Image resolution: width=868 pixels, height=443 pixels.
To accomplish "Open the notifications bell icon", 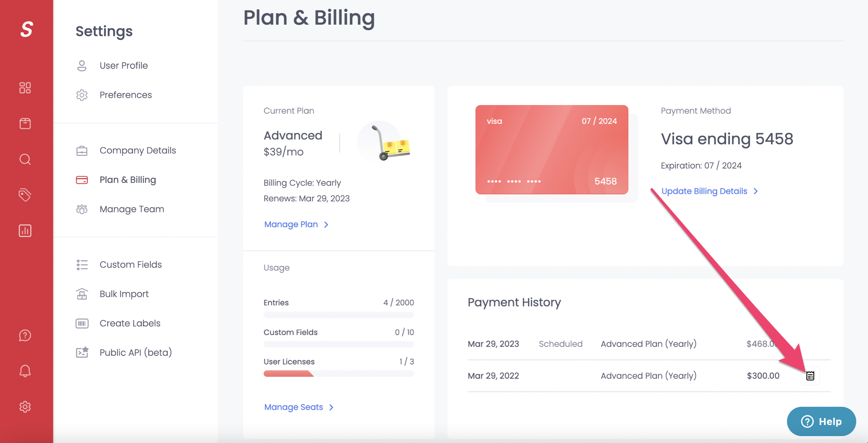I will pos(25,371).
